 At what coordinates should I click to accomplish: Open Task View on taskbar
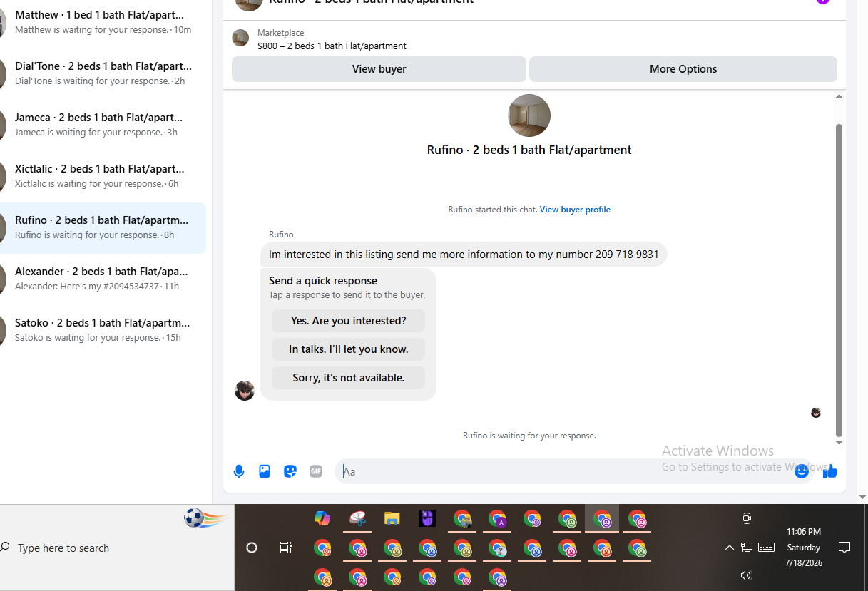pos(286,548)
